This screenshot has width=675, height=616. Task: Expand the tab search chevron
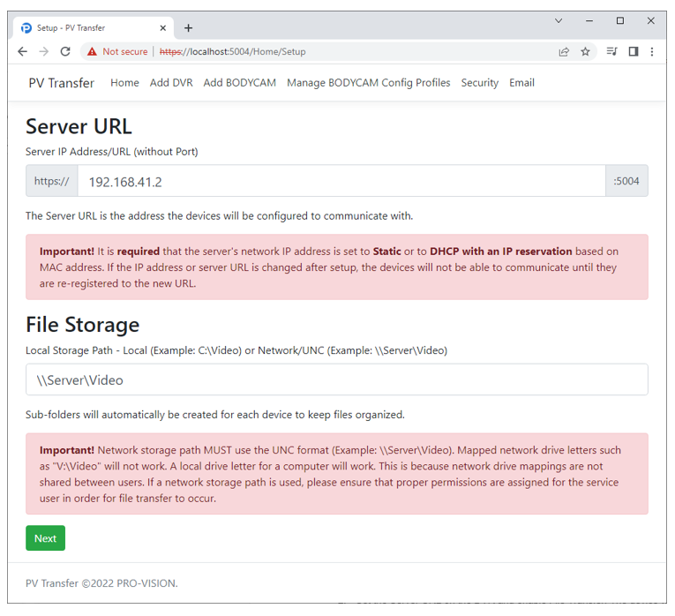[x=559, y=20]
